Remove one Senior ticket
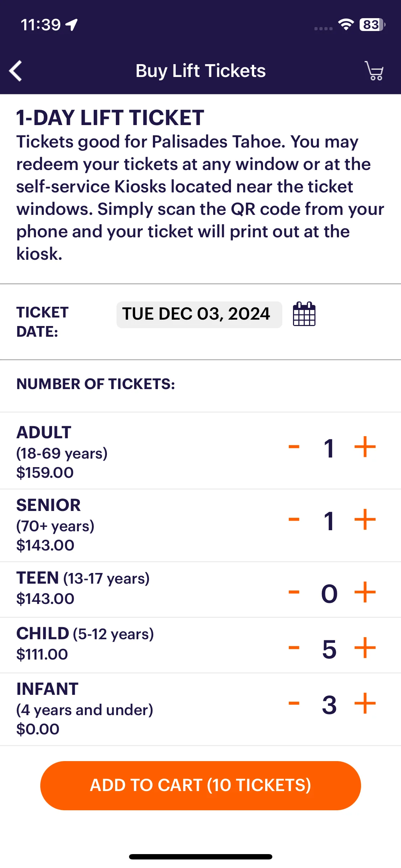 click(x=294, y=520)
